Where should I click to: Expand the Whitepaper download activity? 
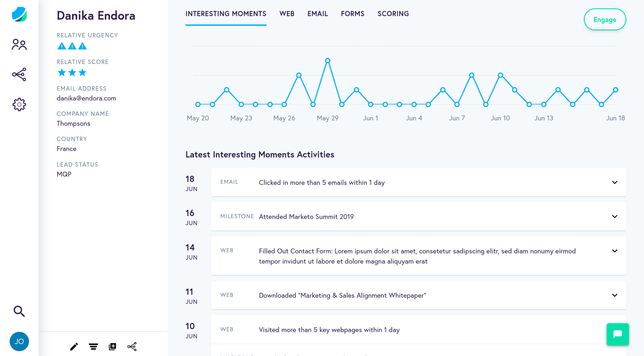615,295
